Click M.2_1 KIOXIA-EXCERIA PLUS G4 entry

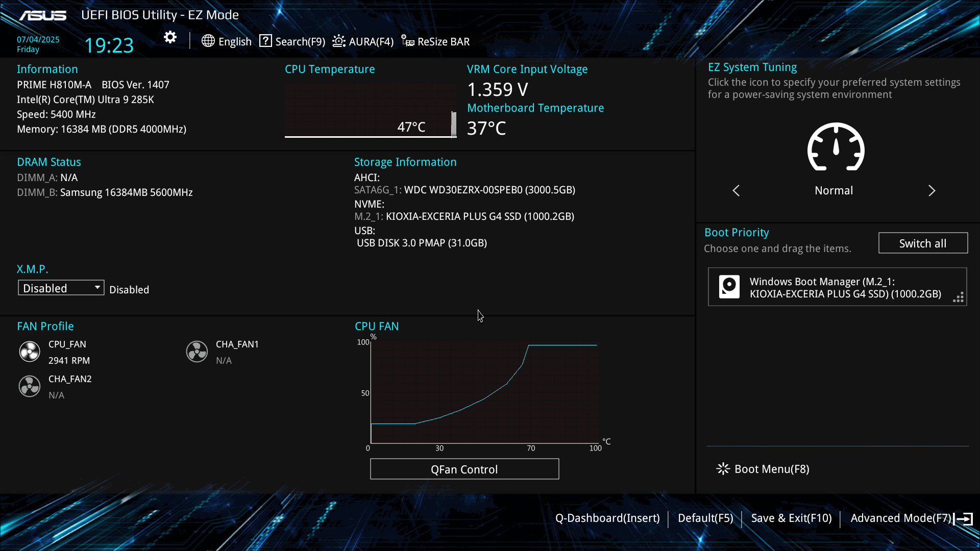coord(464,216)
